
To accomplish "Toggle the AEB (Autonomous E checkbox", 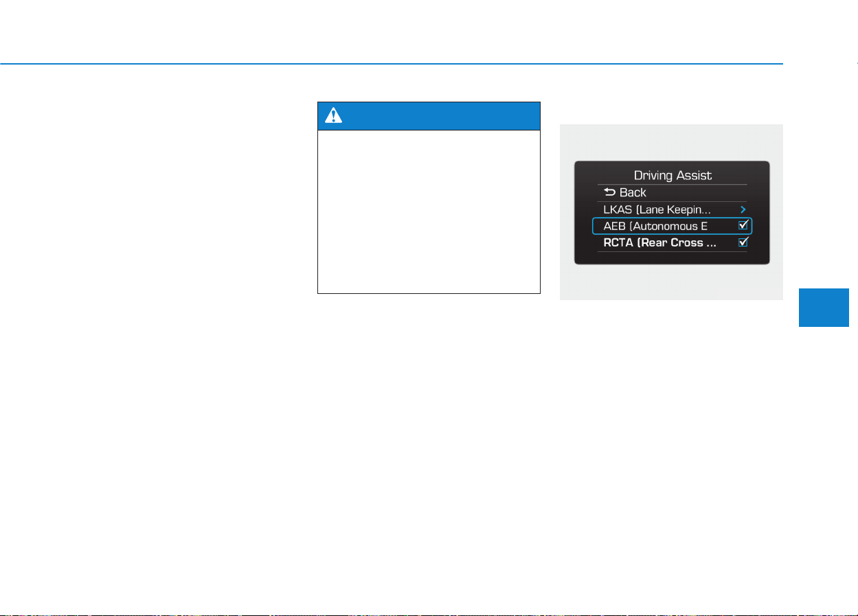I will tap(743, 225).
